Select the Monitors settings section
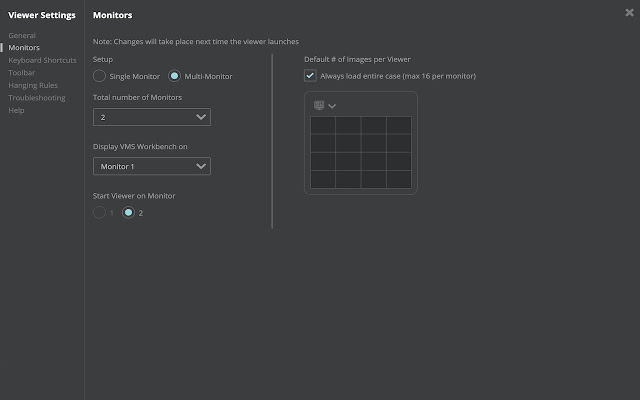This screenshot has width=640, height=400. click(x=24, y=48)
